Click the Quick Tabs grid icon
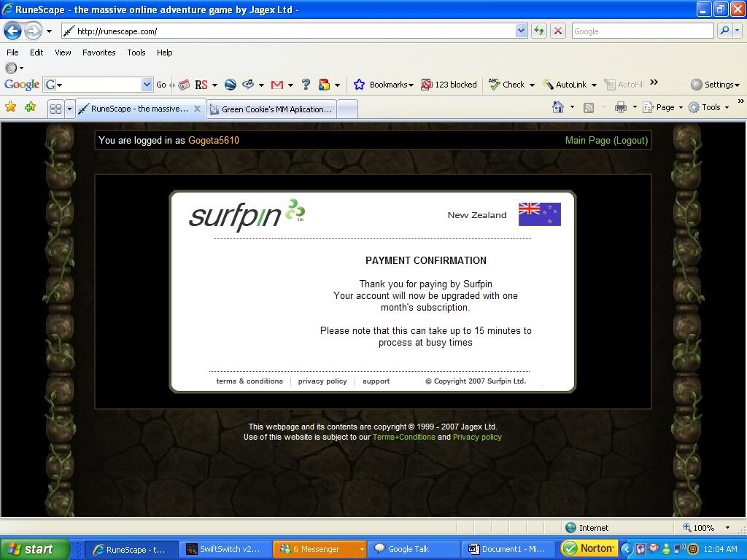 point(55,109)
